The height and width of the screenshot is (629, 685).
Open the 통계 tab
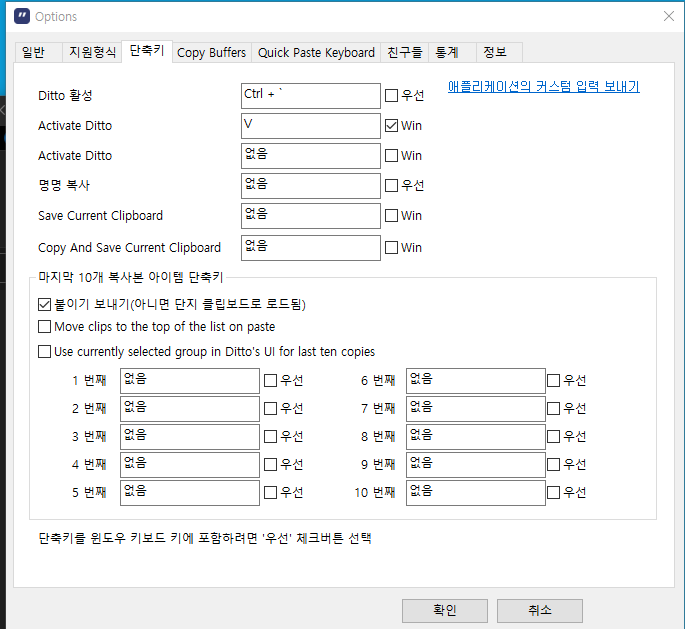pos(452,52)
